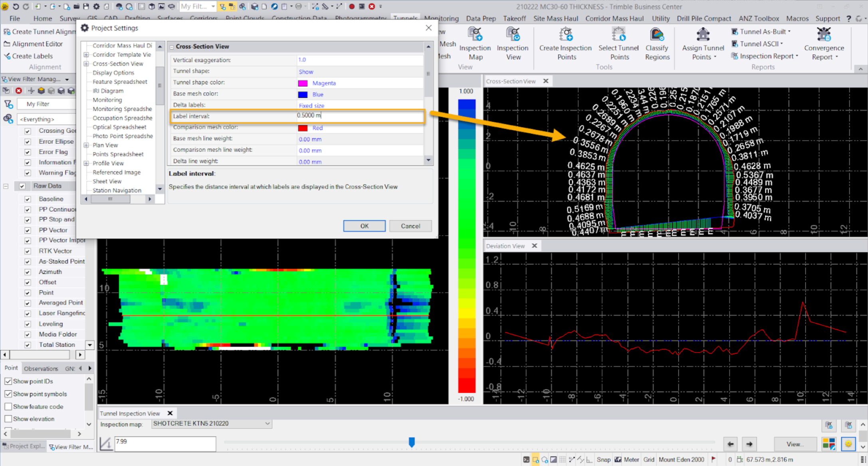The width and height of the screenshot is (868, 466).
Task: Uncheck Show point IDs option
Action: click(8, 381)
